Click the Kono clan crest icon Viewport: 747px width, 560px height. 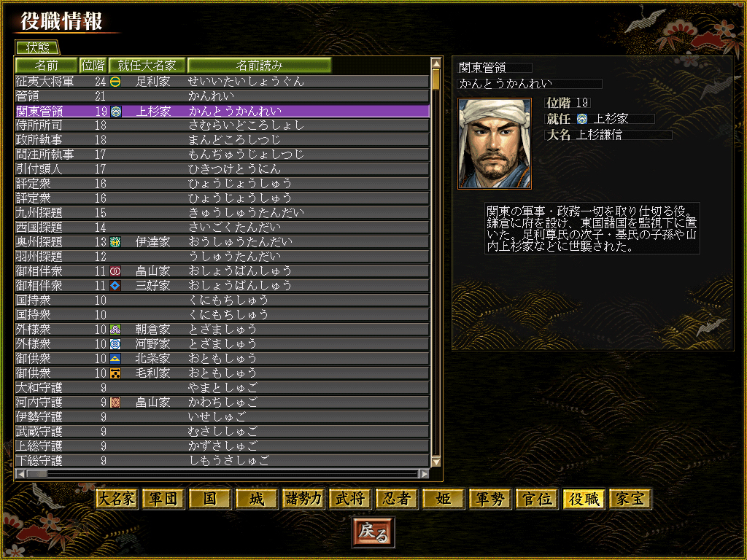pos(115,344)
